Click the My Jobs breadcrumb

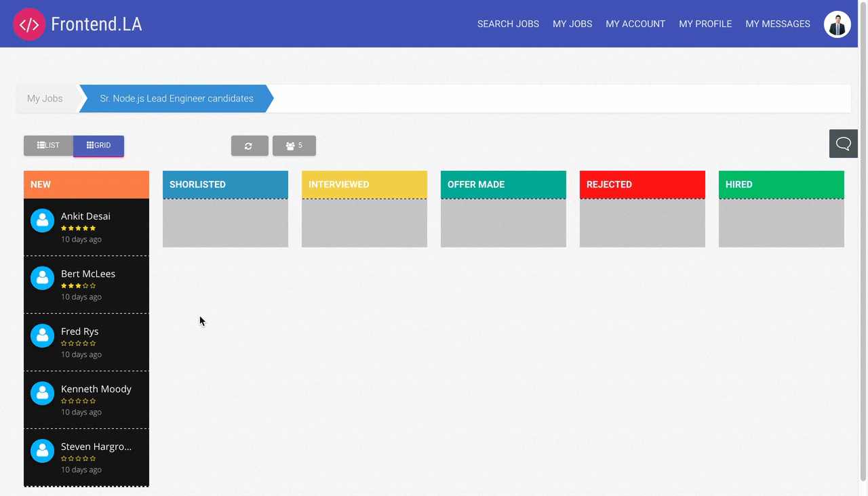[45, 98]
